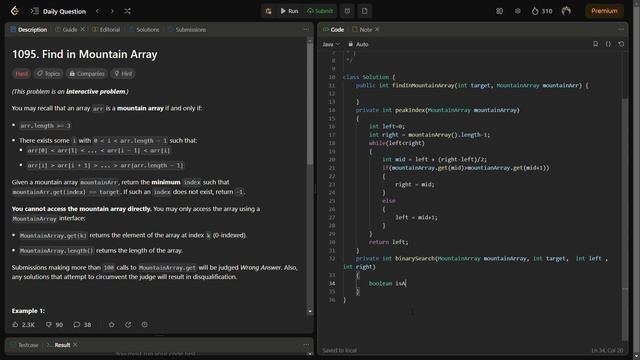Pick a random question shuffle icon
Screen dimensions: 640x360
point(127,11)
